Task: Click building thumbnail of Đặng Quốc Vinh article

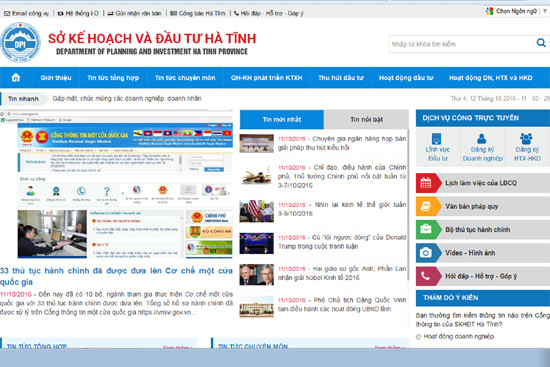Action: click(x=256, y=306)
